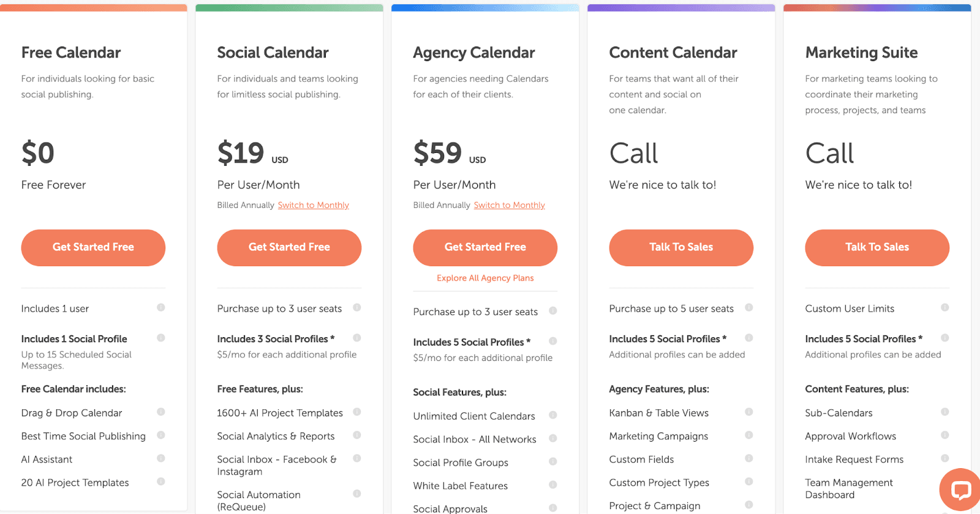Switch Social Calendar billing to monthly

click(x=313, y=205)
